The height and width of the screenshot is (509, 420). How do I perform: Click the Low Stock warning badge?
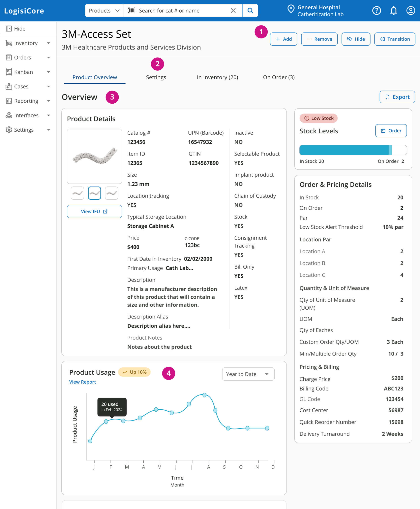coord(318,118)
